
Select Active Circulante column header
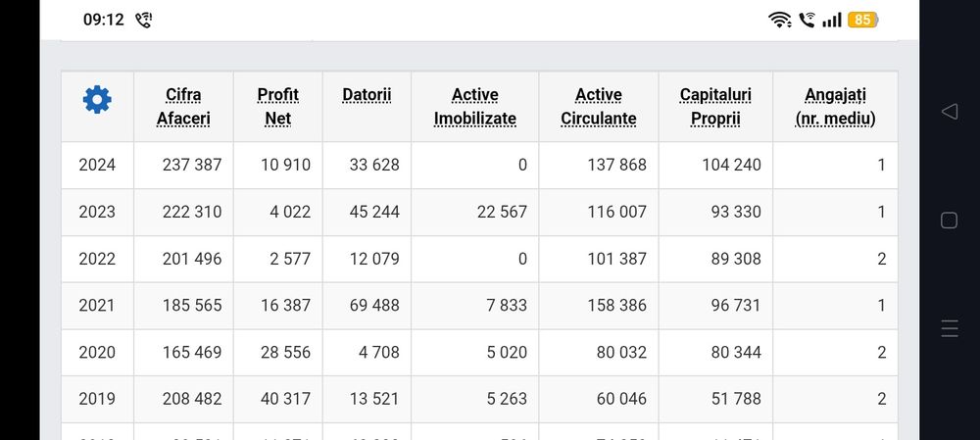(598, 107)
